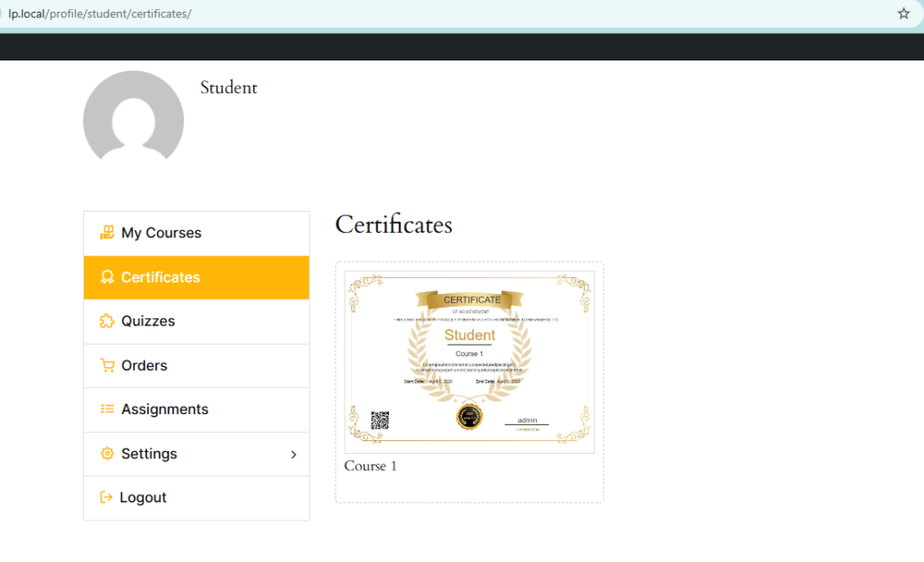Click the list icon beside Assignments
The width and height of the screenshot is (924, 562).
click(107, 410)
